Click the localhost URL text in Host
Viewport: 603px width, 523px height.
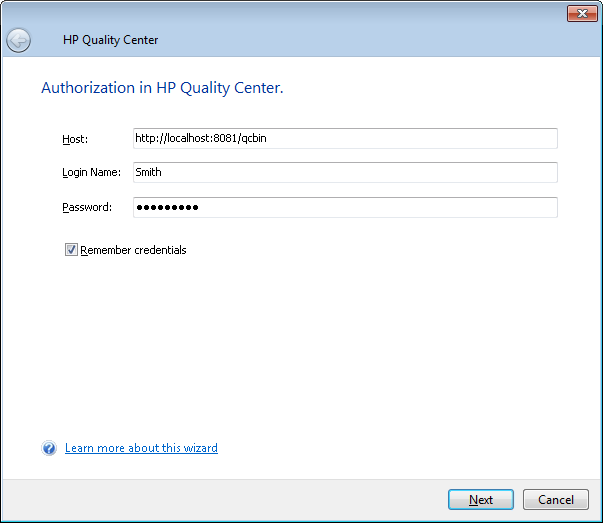click(x=200, y=139)
